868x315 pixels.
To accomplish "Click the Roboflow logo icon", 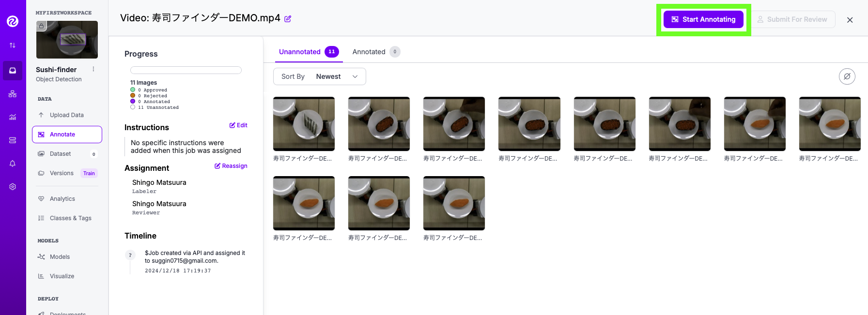I will click(x=13, y=21).
